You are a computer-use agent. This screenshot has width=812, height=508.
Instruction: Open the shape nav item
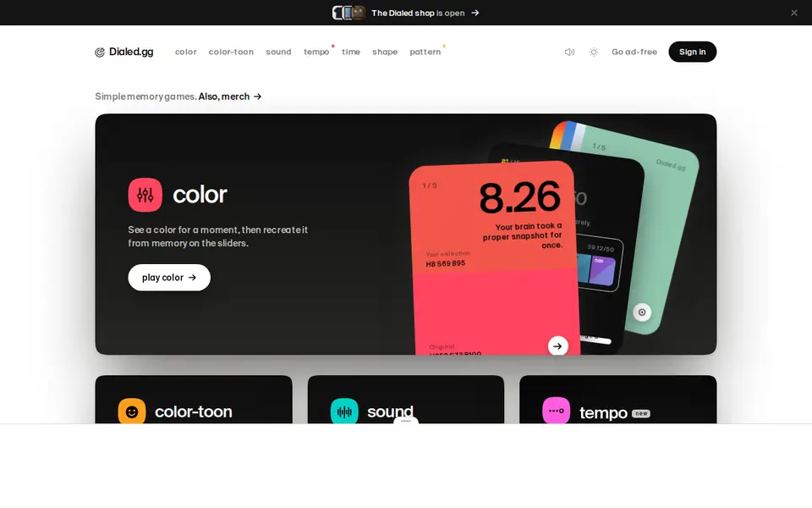tap(385, 52)
